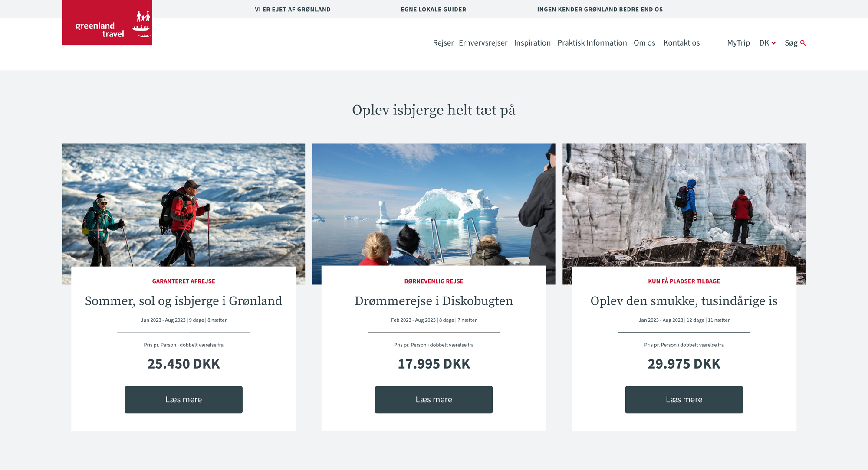Open Kontakt os page
Image resolution: width=868 pixels, height=470 pixels.
pyautogui.click(x=681, y=43)
